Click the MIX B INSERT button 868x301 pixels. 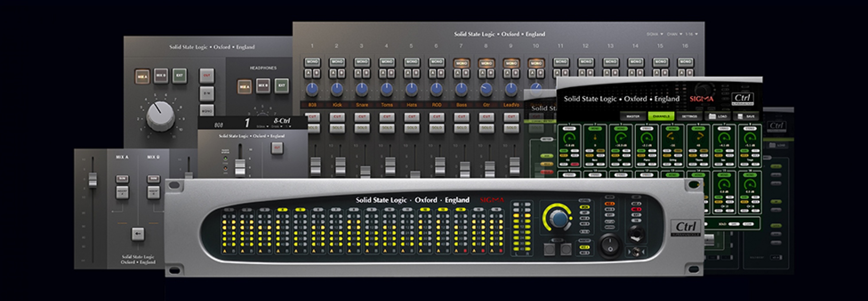pyautogui.click(x=153, y=193)
